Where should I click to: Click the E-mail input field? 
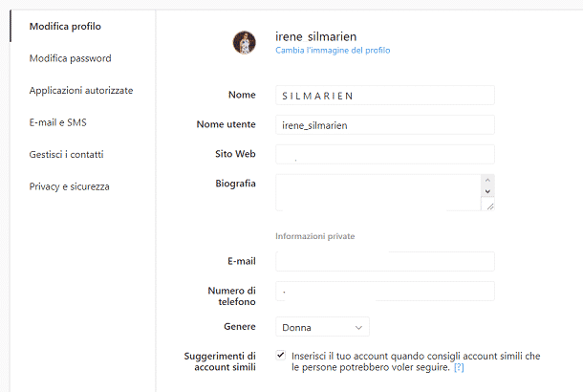tap(384, 261)
